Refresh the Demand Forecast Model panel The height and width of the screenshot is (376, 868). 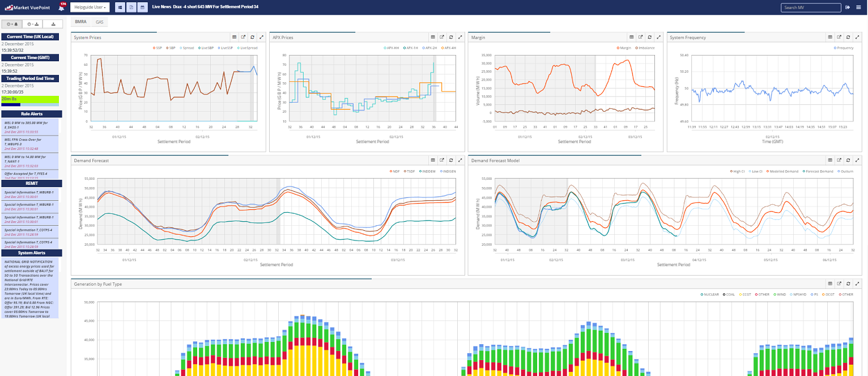click(848, 160)
